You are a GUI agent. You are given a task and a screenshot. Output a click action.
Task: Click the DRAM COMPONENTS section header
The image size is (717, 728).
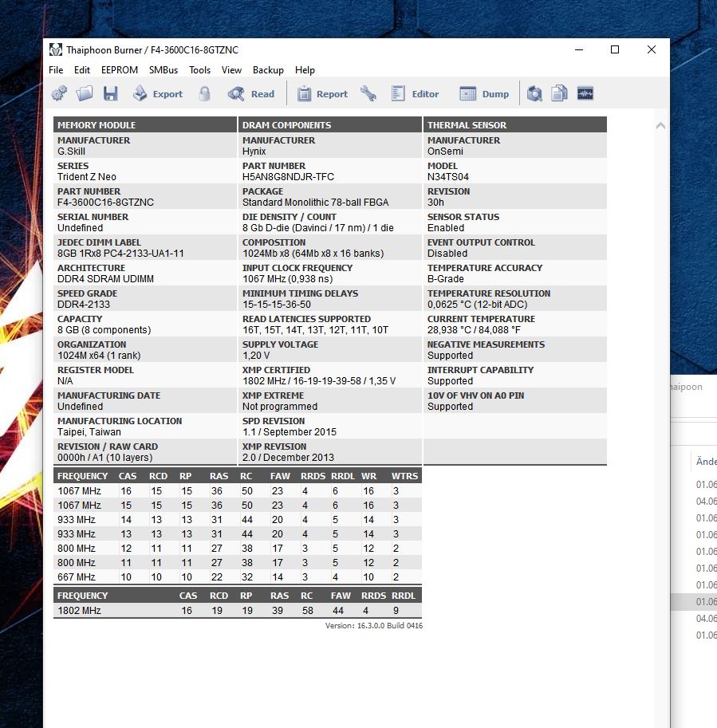click(x=330, y=125)
